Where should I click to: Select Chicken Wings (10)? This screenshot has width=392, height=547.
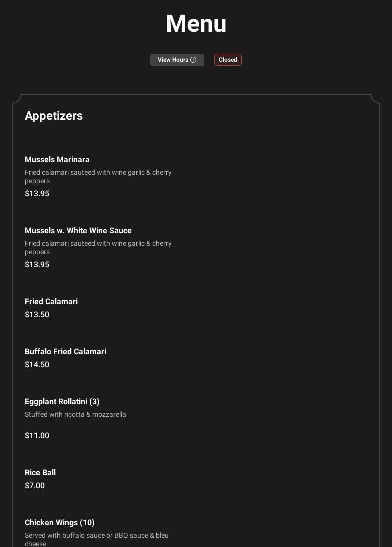[x=60, y=523]
